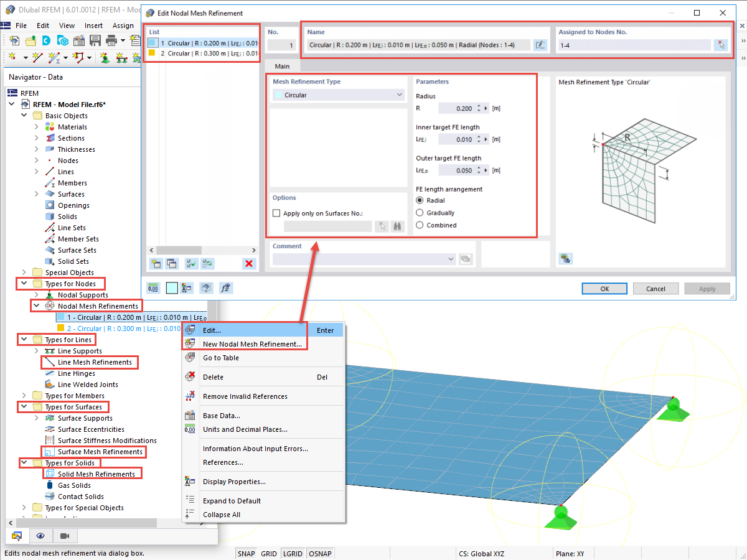
Task: Open a model file via folder icon
Action: click(x=31, y=41)
